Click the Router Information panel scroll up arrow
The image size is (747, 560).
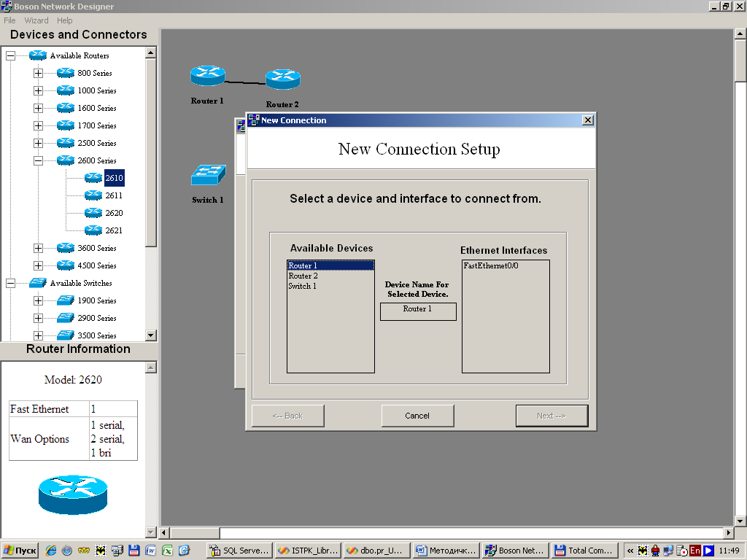coord(150,367)
